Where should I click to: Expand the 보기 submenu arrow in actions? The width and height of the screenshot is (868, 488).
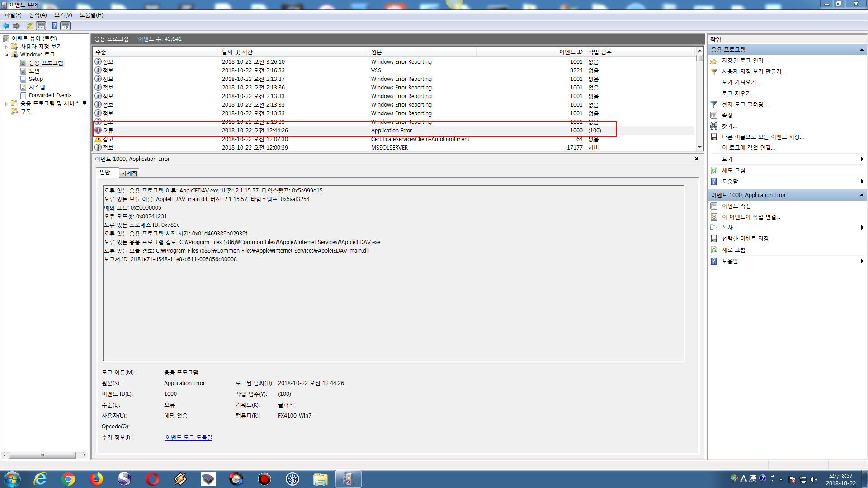pos(862,159)
